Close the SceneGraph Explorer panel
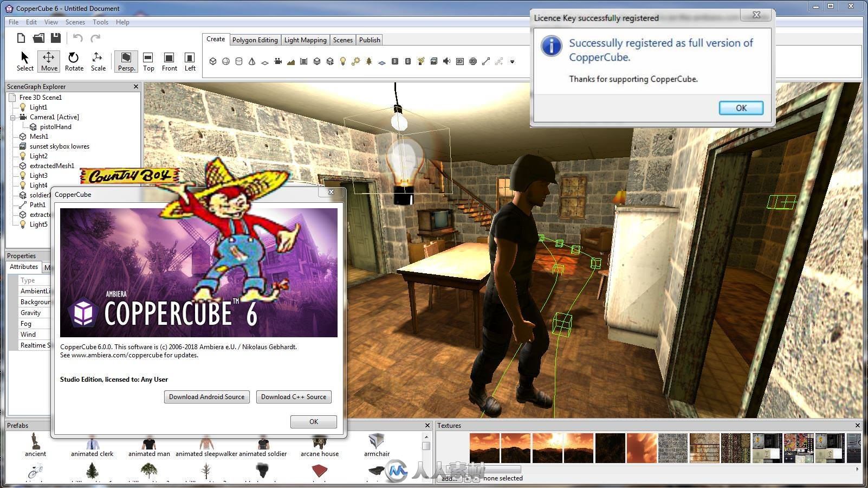Viewport: 868px width, 488px height. tap(135, 87)
